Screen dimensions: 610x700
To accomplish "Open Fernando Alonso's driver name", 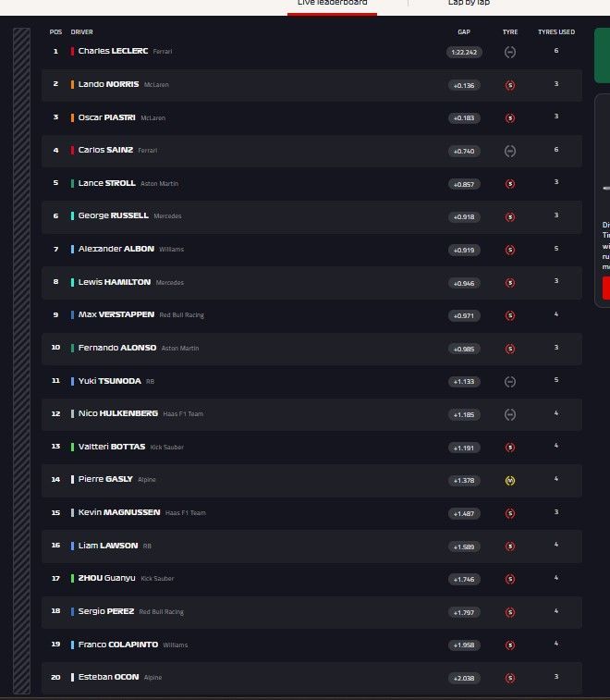I will pos(117,348).
